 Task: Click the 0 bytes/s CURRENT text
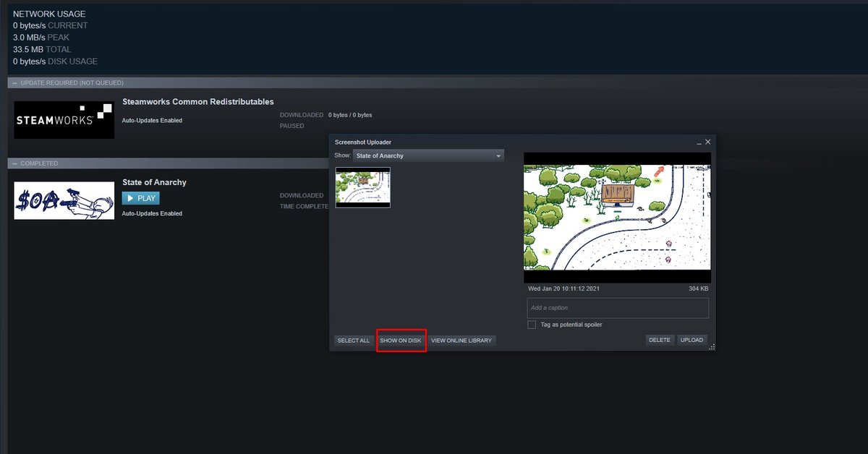pos(51,25)
